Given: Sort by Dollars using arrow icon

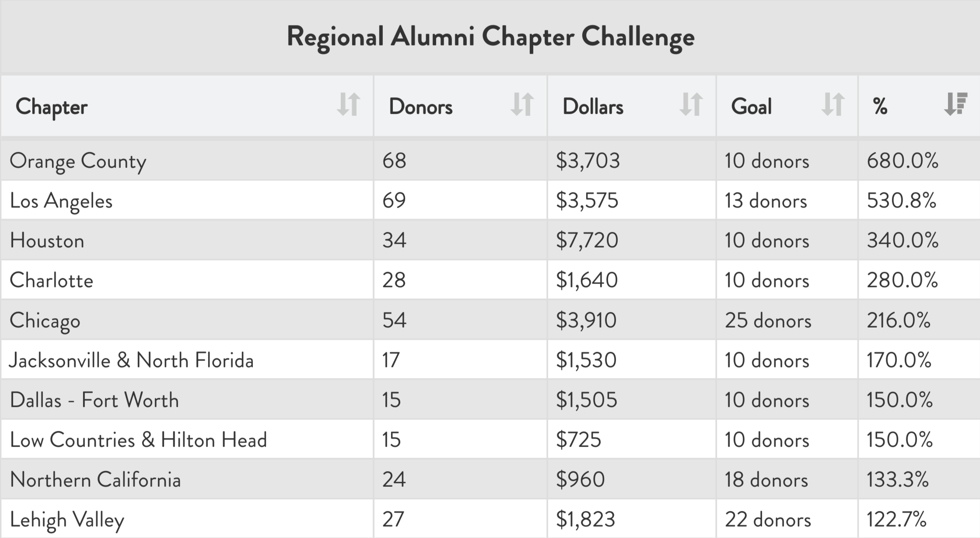Looking at the screenshot, I should (691, 105).
